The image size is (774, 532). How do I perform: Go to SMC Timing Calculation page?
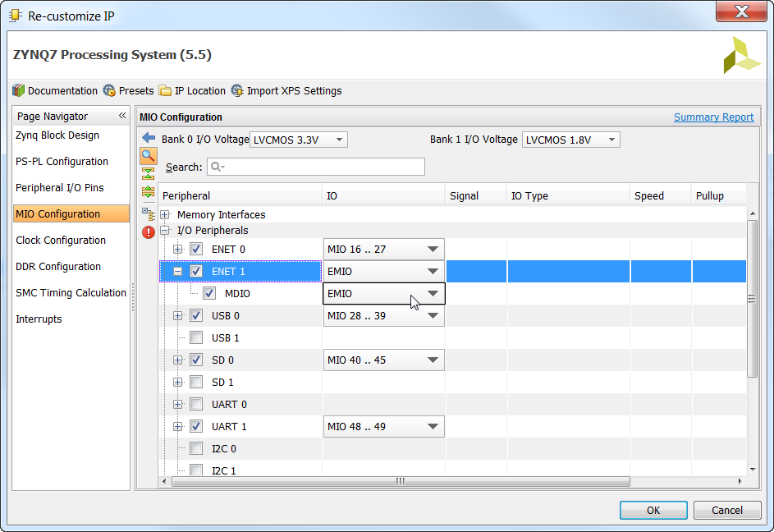pos(71,292)
